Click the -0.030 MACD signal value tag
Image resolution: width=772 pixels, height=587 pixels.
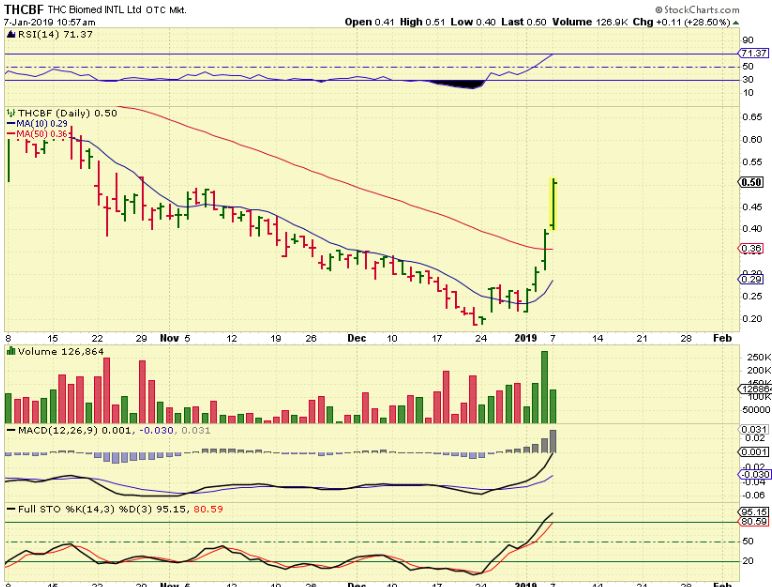754,474
